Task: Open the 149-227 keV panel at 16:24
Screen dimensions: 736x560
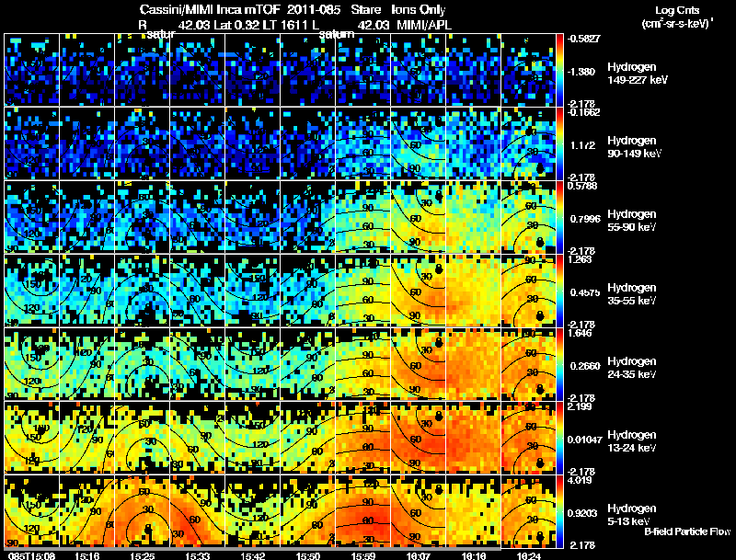Action: point(528,70)
